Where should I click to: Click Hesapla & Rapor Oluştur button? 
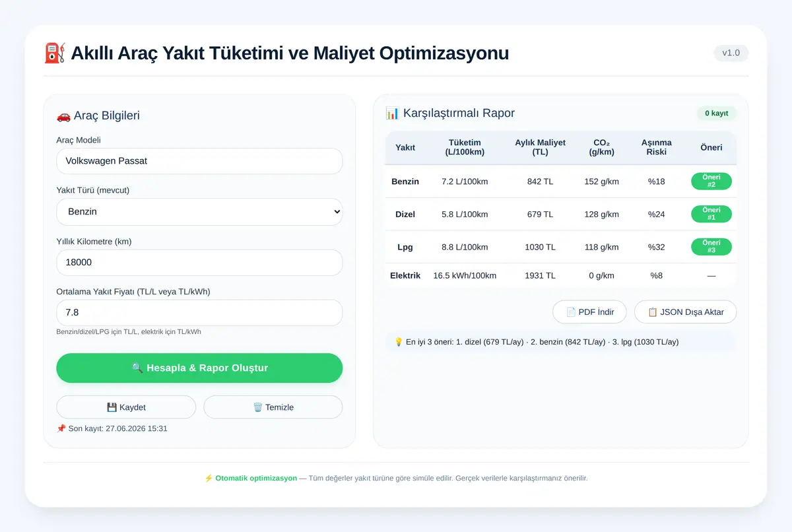point(199,368)
